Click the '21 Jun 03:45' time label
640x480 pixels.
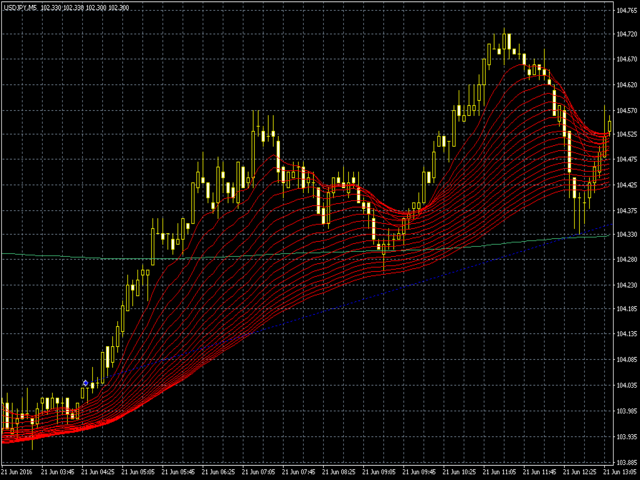click(x=58, y=472)
